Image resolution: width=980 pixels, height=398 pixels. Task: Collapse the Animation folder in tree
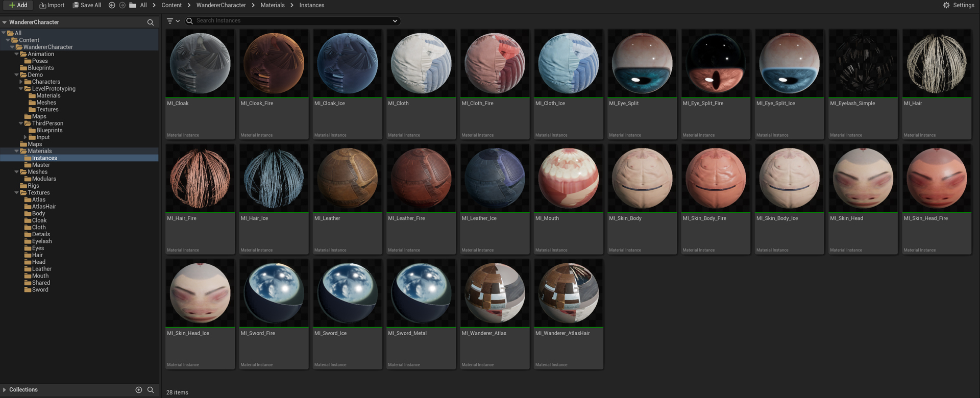(16, 54)
